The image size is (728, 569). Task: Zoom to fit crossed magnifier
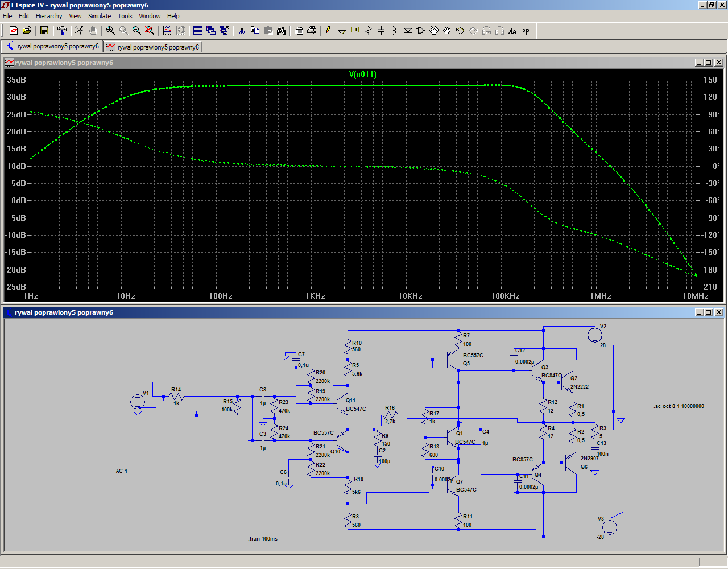(x=150, y=31)
